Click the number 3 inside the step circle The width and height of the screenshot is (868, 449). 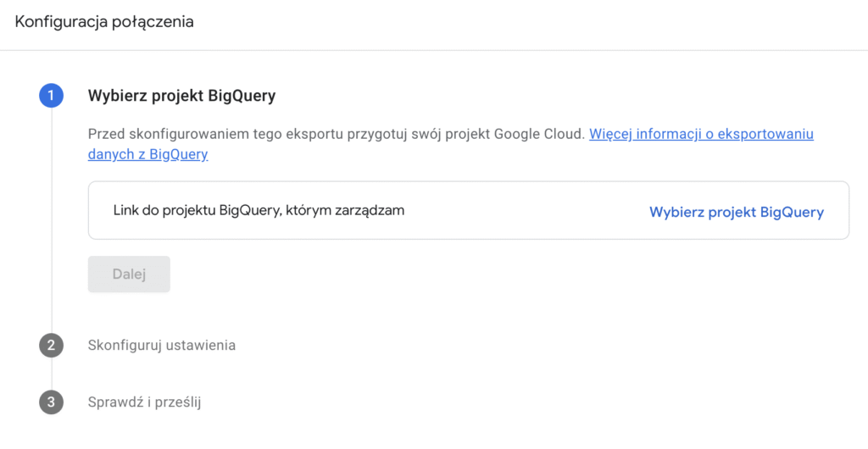(51, 402)
